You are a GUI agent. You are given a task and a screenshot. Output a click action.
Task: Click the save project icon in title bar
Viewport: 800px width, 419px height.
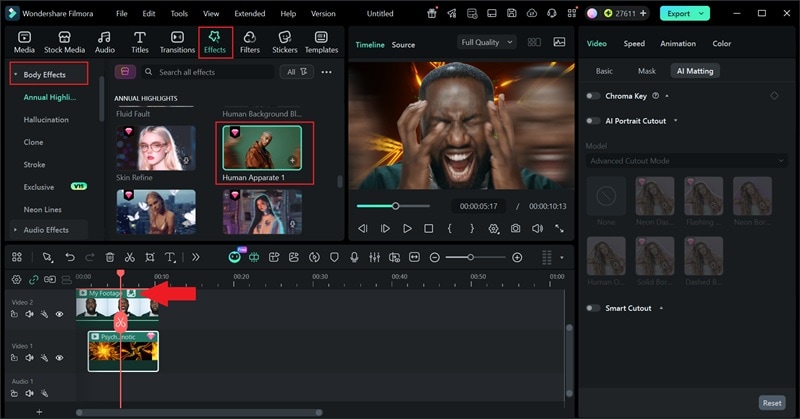click(512, 13)
